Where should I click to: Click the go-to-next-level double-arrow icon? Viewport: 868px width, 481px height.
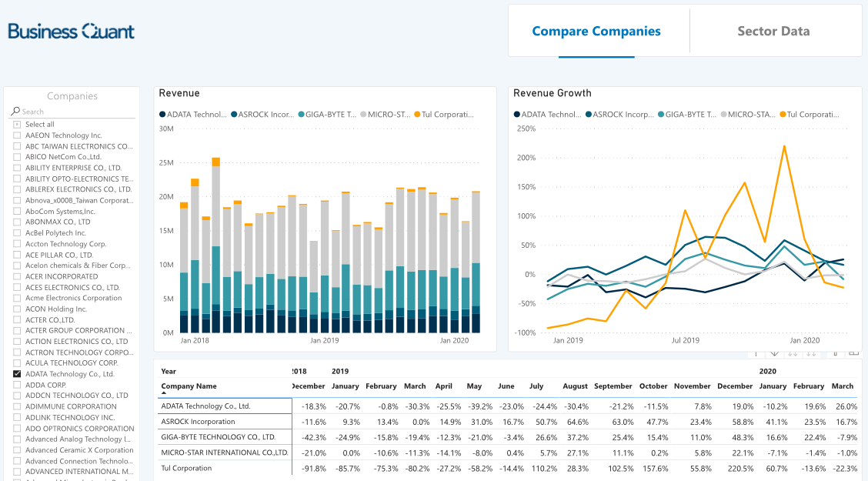click(793, 353)
